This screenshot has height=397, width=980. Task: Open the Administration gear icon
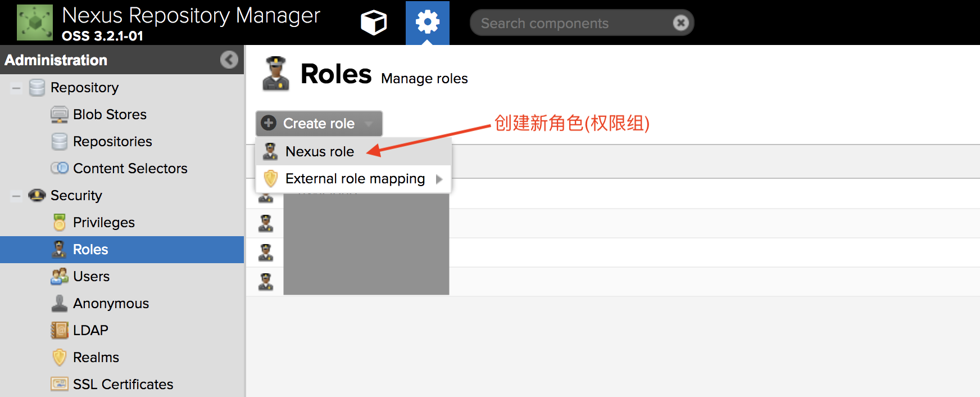428,23
